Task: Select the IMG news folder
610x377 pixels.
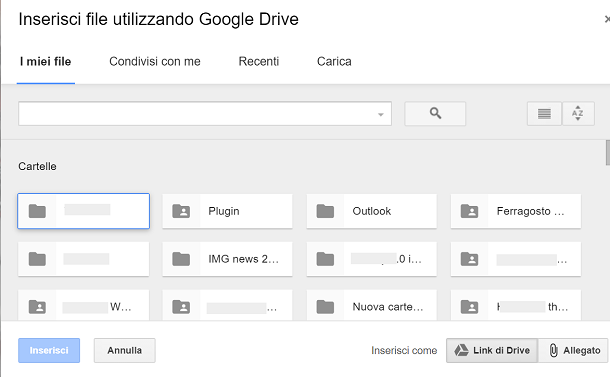Action: coord(227,259)
